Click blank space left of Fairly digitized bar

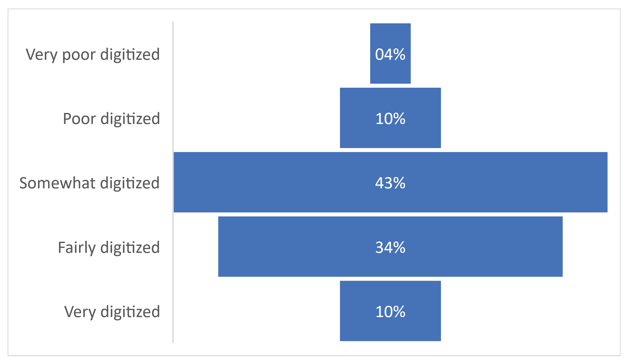pos(196,247)
